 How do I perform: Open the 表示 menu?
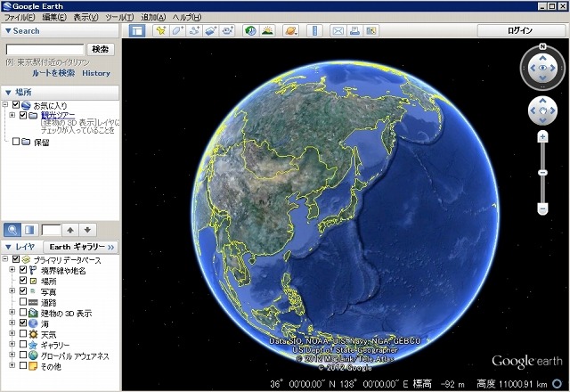point(85,17)
